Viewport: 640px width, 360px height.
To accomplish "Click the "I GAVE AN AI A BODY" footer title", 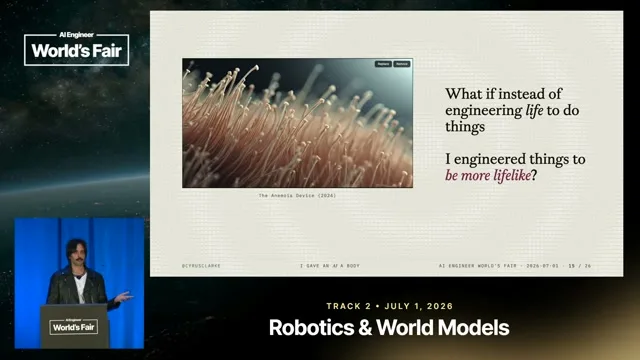I will click(330, 266).
